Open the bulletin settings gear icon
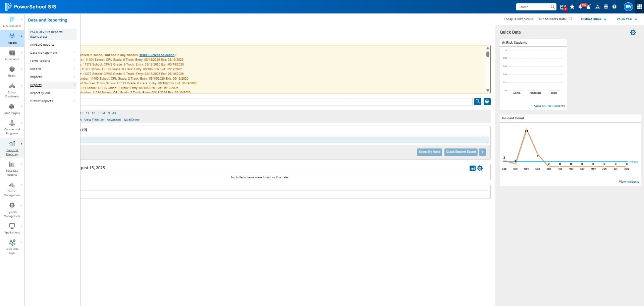This screenshot has width=644, height=306. tap(480, 168)
